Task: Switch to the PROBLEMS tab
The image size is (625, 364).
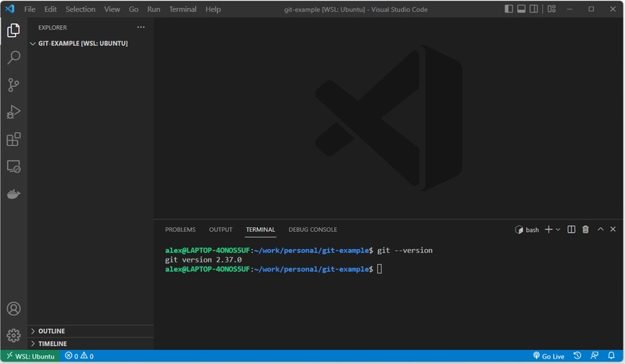Action: pyautogui.click(x=180, y=230)
